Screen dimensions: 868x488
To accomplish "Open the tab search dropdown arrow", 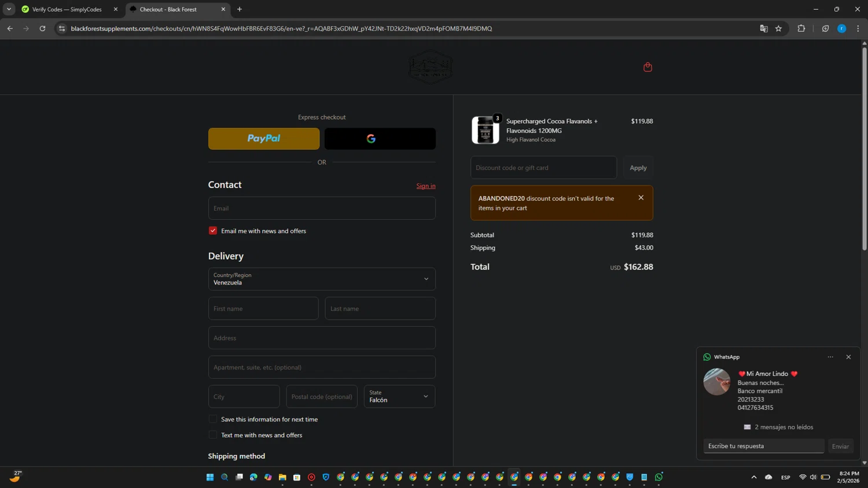I will tap(9, 9).
